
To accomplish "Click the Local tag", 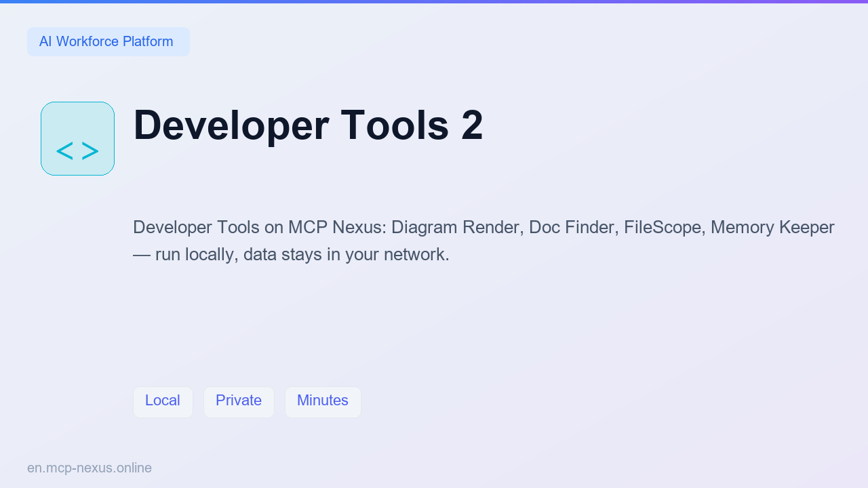I will pos(163,402).
